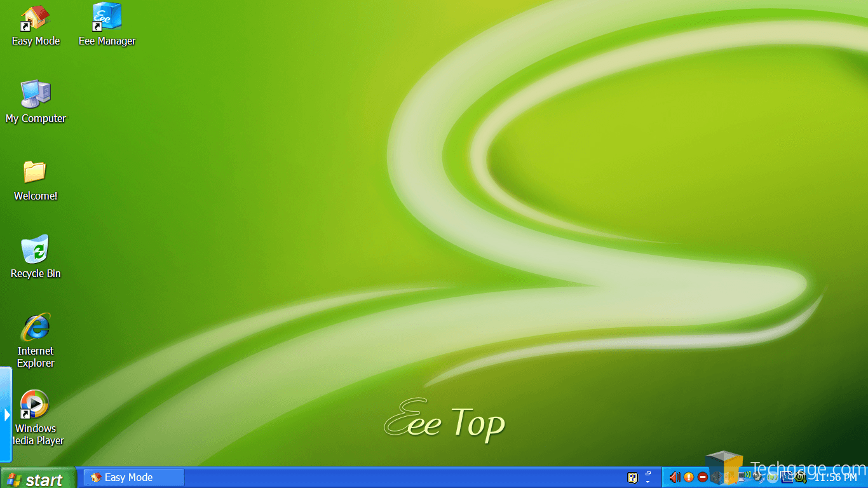Click the 11:56 PM taskbar clock

[x=836, y=477]
